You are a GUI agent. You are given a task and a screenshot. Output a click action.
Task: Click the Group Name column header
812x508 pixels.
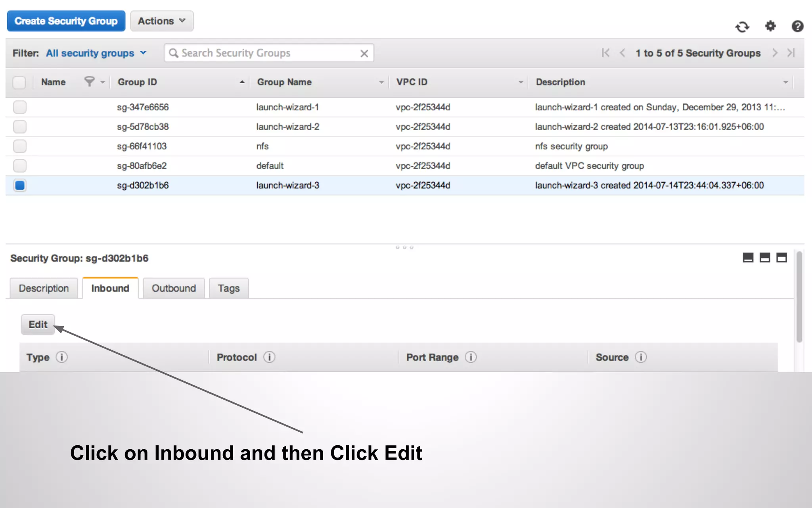(284, 82)
